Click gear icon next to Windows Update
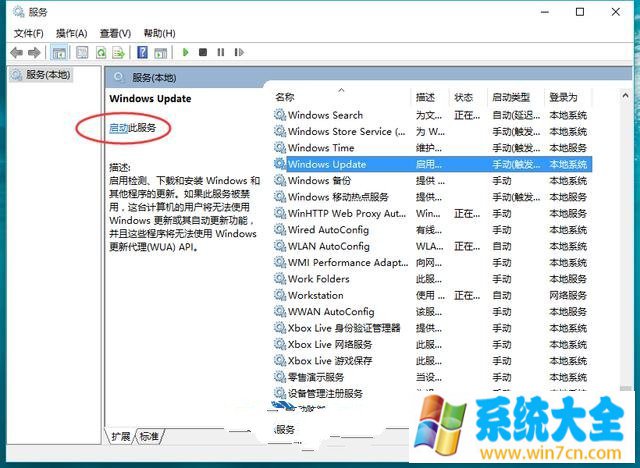Image resolution: width=640 pixels, height=468 pixels. point(280,164)
